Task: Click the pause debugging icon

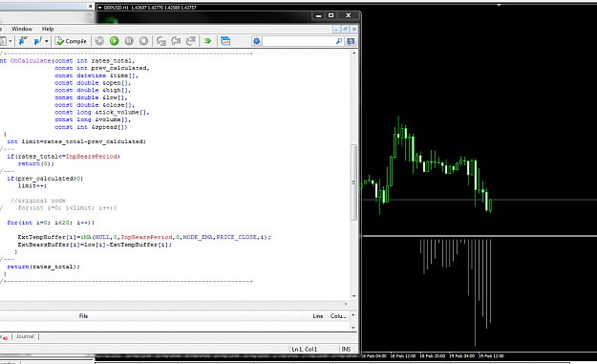Action: 129,41
